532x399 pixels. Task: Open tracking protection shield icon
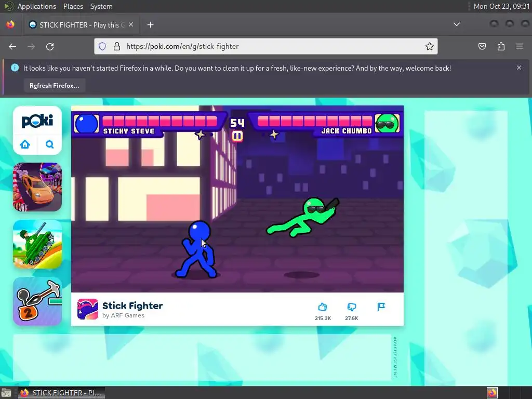(102, 46)
